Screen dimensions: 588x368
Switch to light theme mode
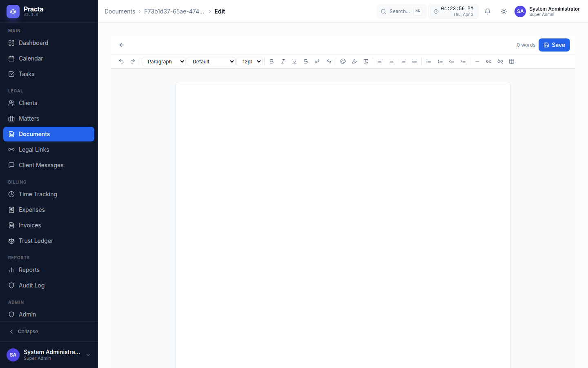tap(503, 11)
